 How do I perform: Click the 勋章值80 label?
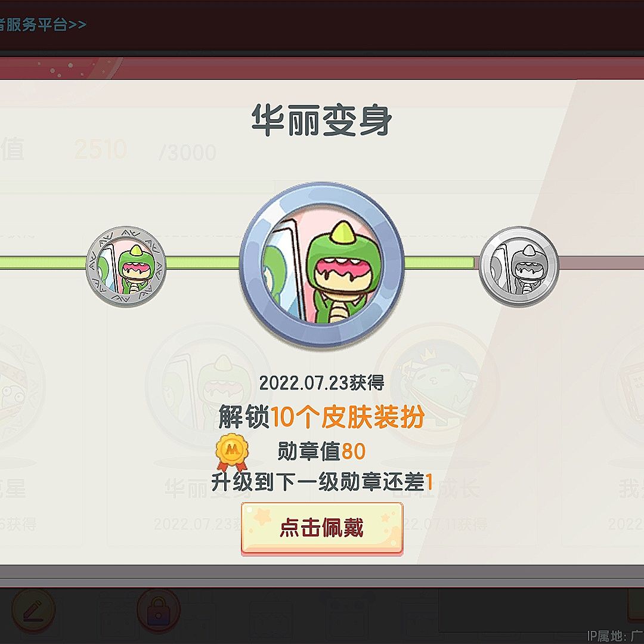click(321, 451)
